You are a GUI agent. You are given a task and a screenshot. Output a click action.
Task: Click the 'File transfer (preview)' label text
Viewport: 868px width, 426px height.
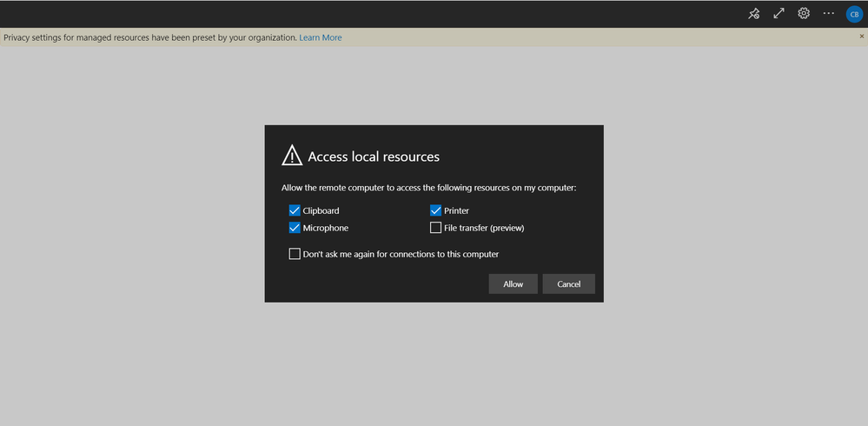pos(484,228)
